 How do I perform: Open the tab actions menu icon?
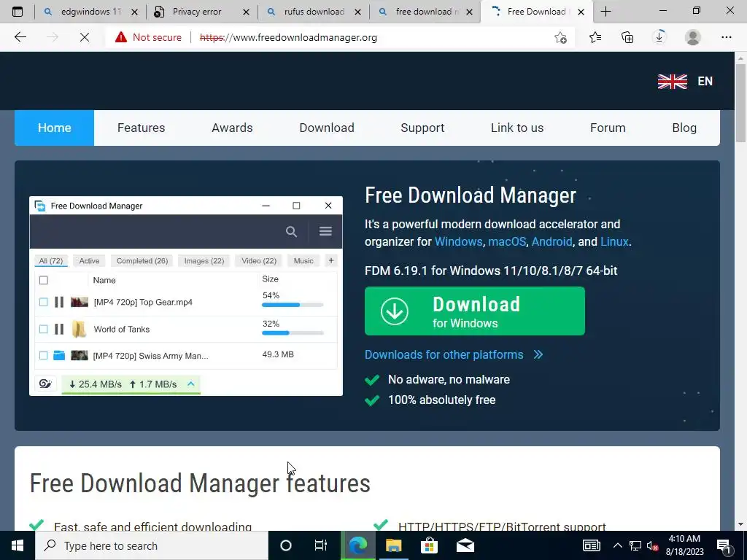pos(18,12)
